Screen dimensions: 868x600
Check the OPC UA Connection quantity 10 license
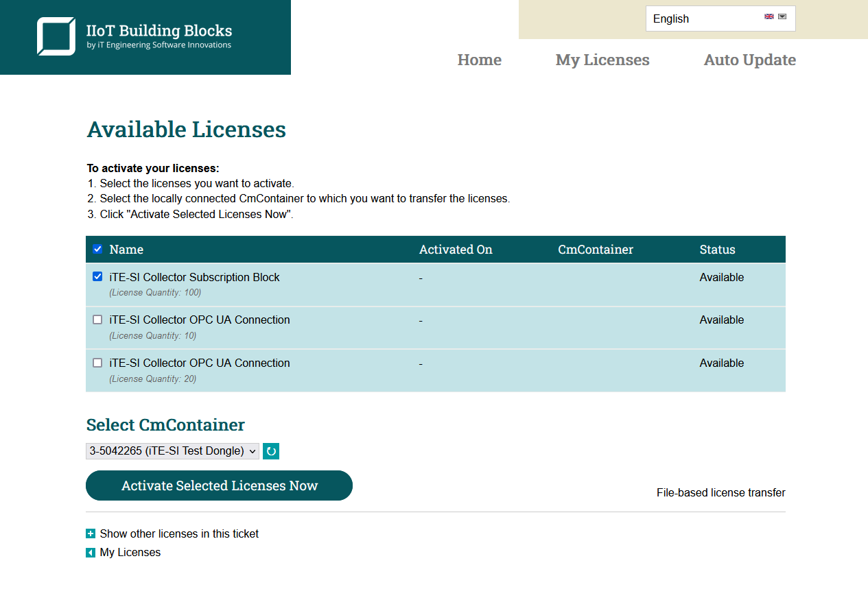coord(97,320)
